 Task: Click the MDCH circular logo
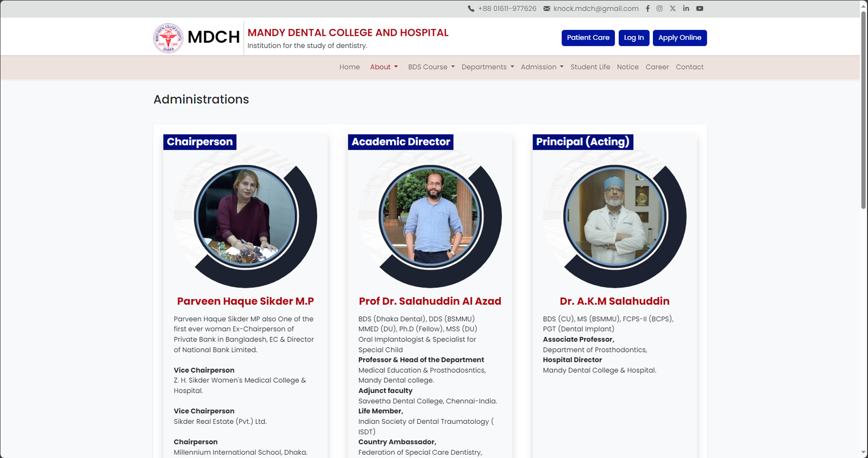tap(168, 38)
